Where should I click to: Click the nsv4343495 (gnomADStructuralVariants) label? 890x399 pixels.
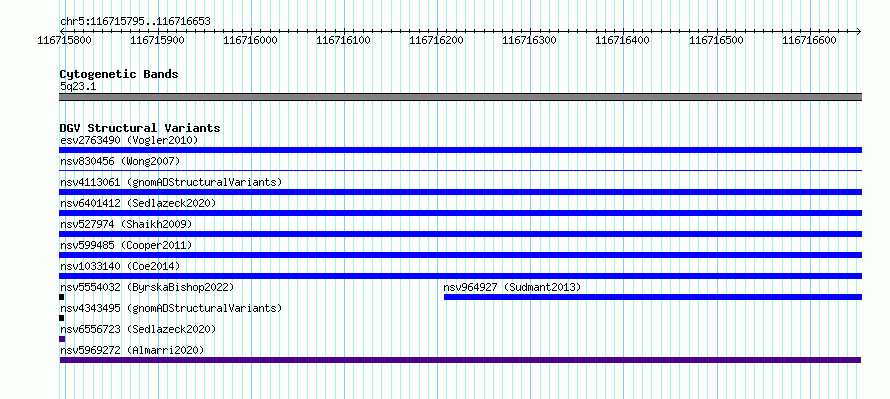point(171,308)
